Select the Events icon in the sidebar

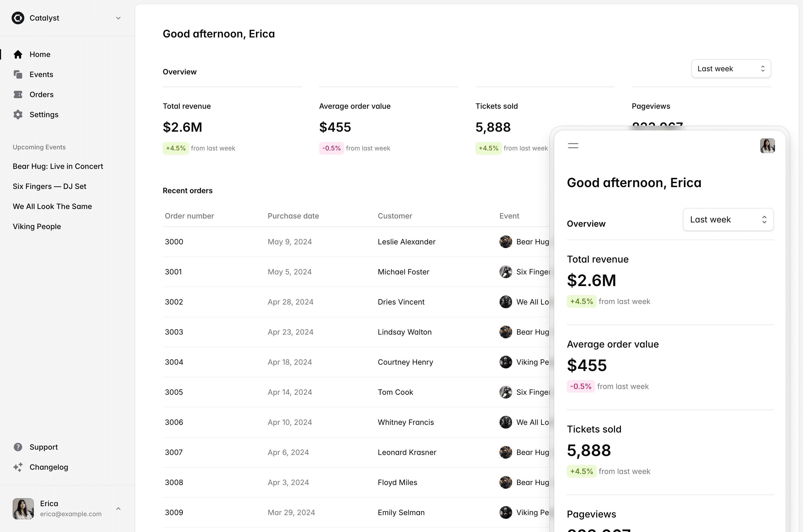(18, 74)
